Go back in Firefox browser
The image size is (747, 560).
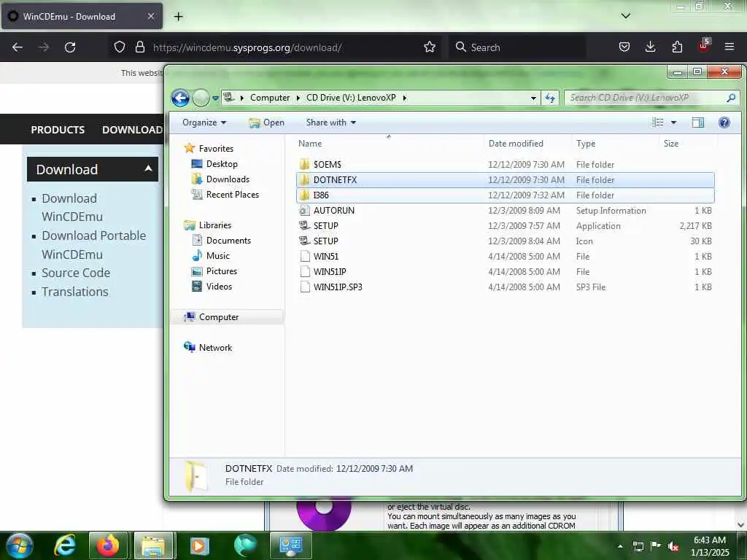click(x=18, y=47)
